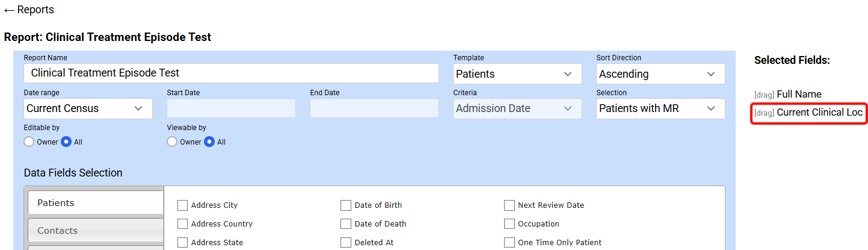Click the drag handle beside Full Name

coord(764,95)
